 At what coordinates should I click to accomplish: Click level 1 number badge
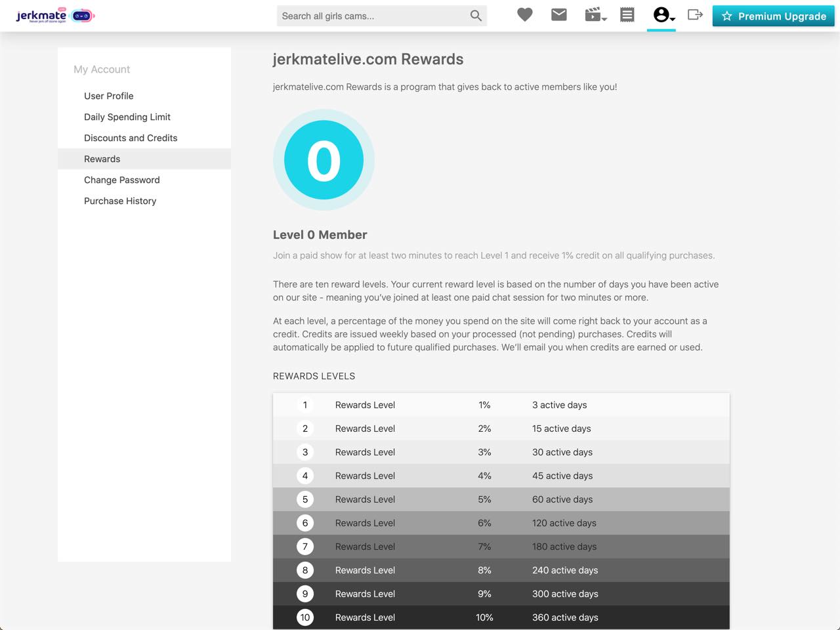pos(305,405)
